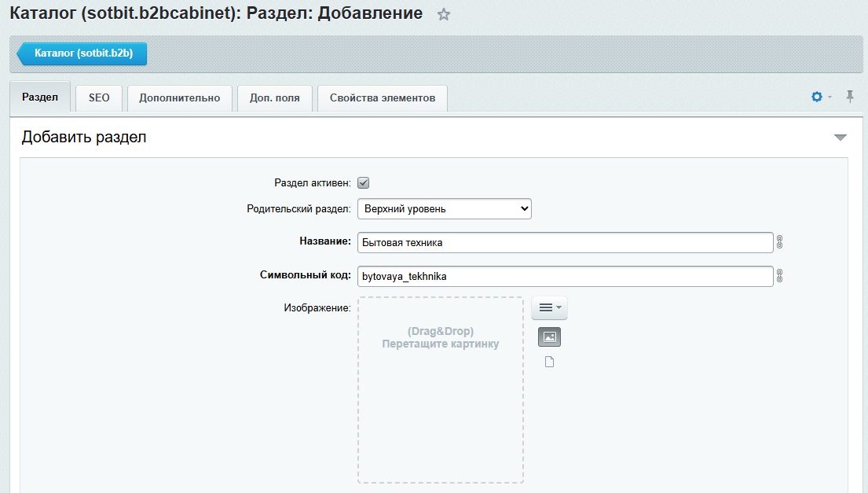The width and height of the screenshot is (868, 493).
Task: Click the link icon beside Символьный код field
Action: click(779, 276)
